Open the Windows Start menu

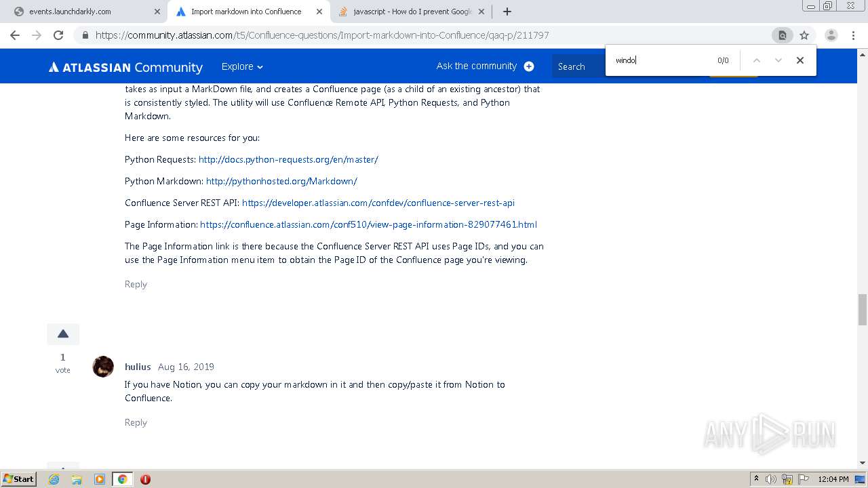19,479
